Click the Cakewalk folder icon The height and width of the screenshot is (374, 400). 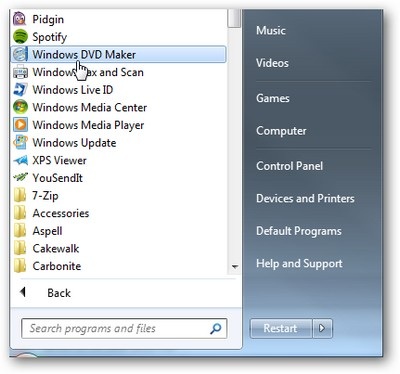(x=20, y=248)
